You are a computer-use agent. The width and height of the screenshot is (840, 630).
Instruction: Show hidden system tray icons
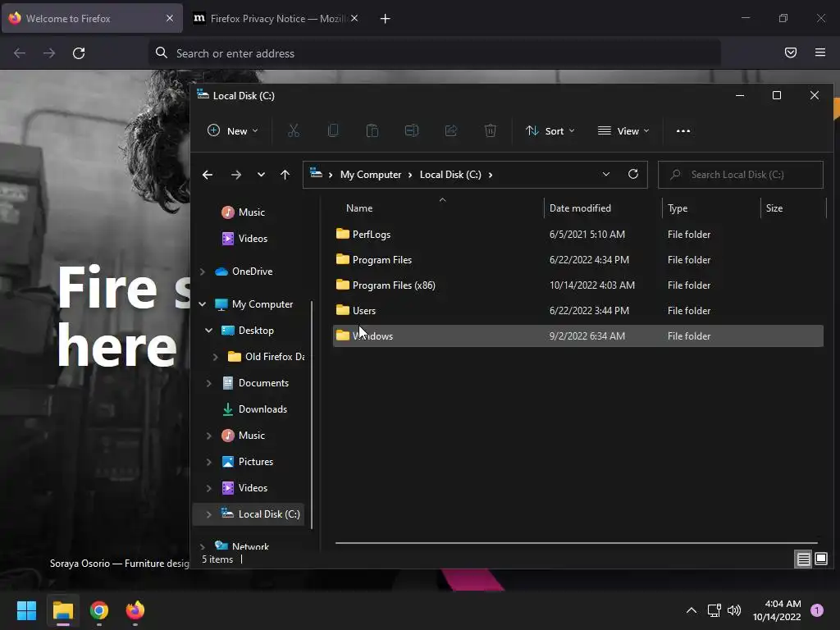(x=691, y=610)
